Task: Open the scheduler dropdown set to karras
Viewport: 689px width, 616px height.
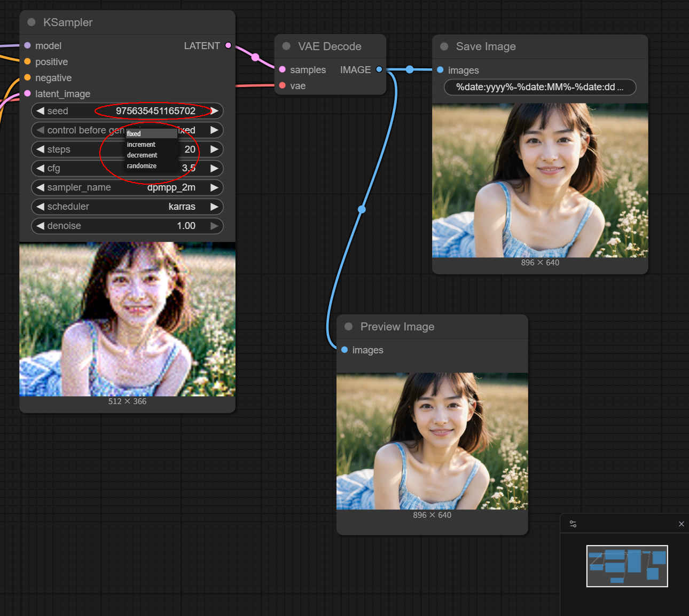Action: [x=127, y=207]
